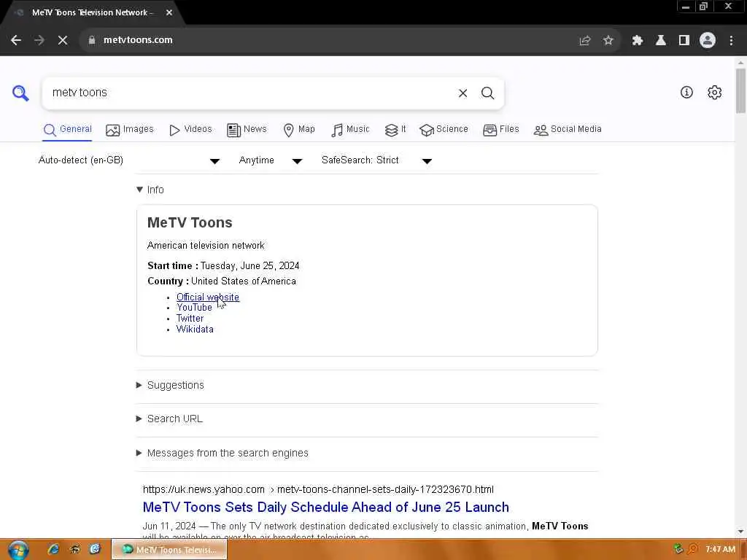Switch to the Map tab
This screenshot has width=747, height=560.
tap(299, 130)
